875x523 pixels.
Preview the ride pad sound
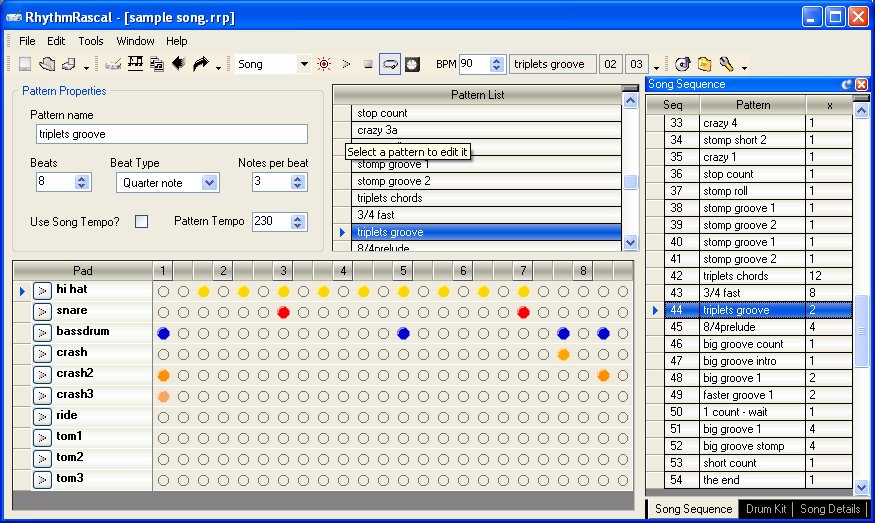[x=42, y=416]
